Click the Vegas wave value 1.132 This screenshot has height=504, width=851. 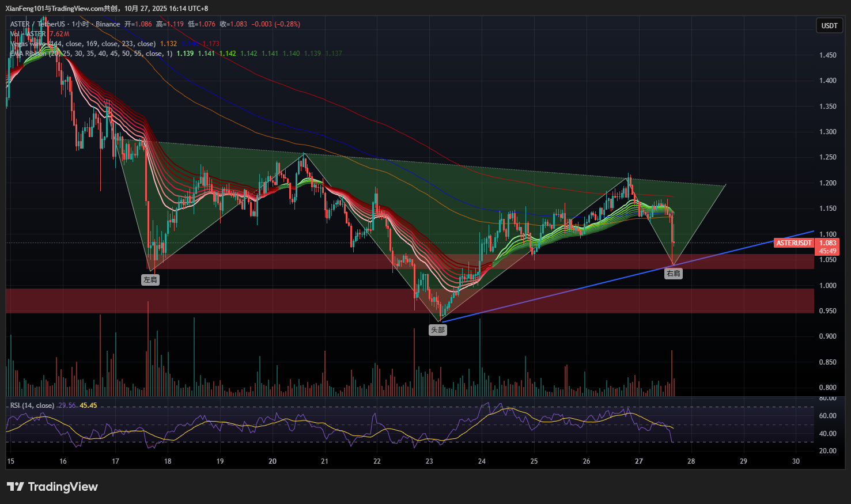pyautogui.click(x=168, y=44)
